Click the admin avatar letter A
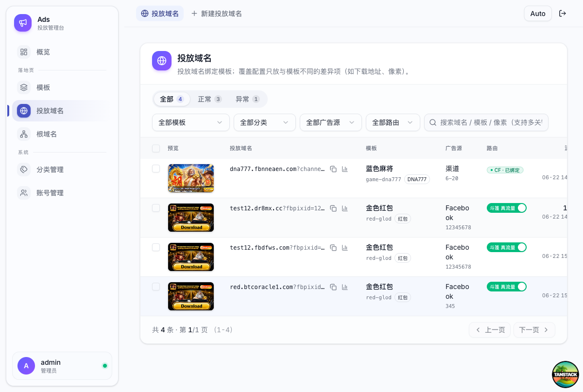The height and width of the screenshot is (392, 583). click(x=26, y=366)
